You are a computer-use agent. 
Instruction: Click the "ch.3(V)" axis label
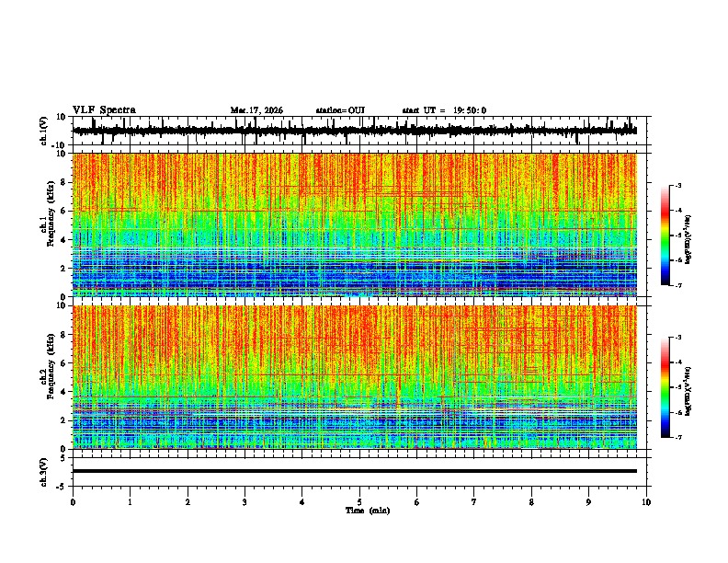44,472
